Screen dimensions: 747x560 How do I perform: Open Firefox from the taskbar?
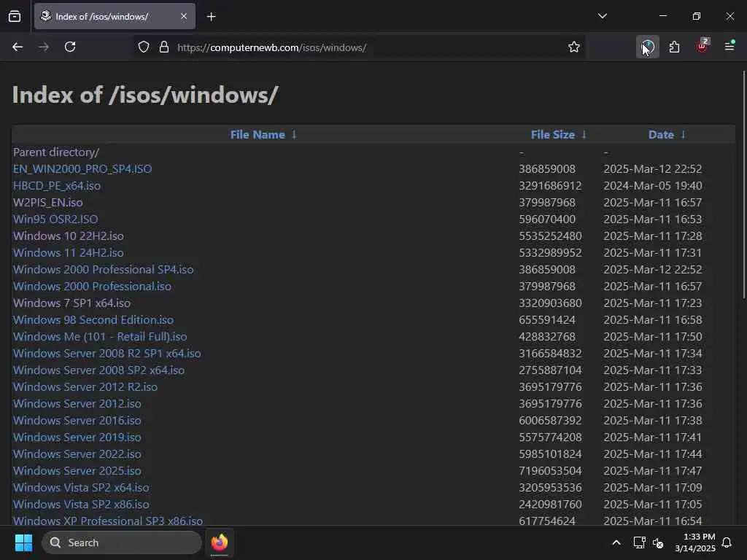tap(219, 542)
